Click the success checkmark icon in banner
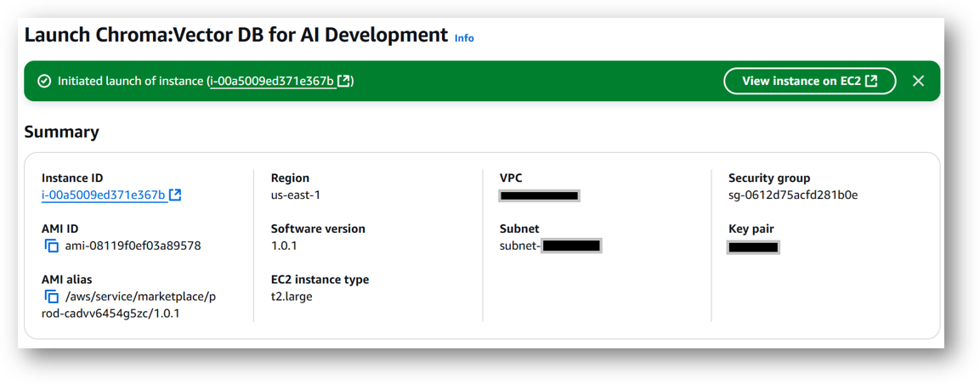 [x=43, y=82]
